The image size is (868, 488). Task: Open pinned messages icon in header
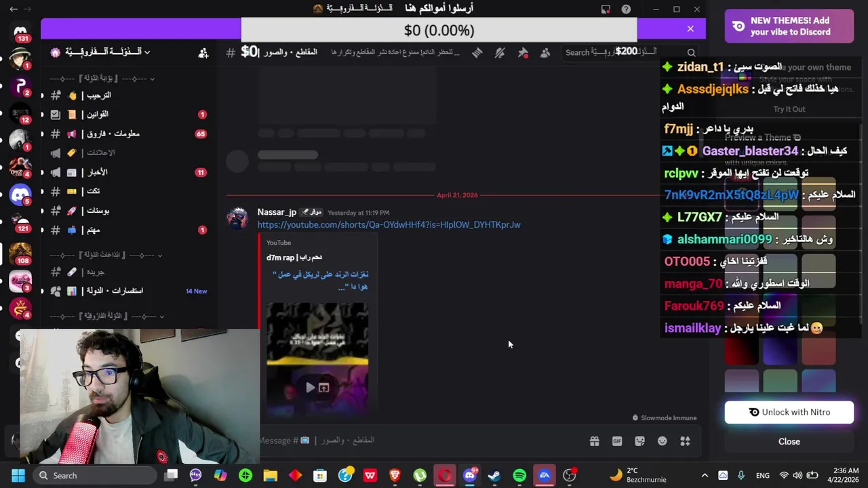(523, 53)
